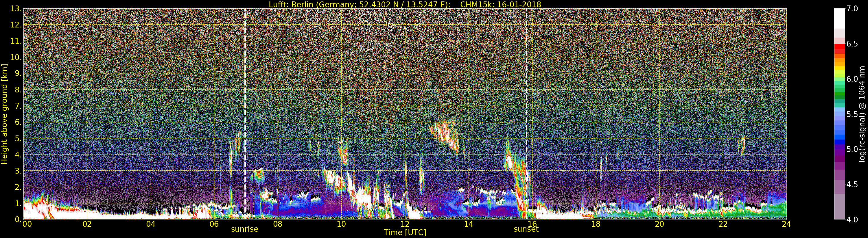The image size is (868, 238).
Task: Click the time axis tick label '02'
Action: click(x=87, y=224)
